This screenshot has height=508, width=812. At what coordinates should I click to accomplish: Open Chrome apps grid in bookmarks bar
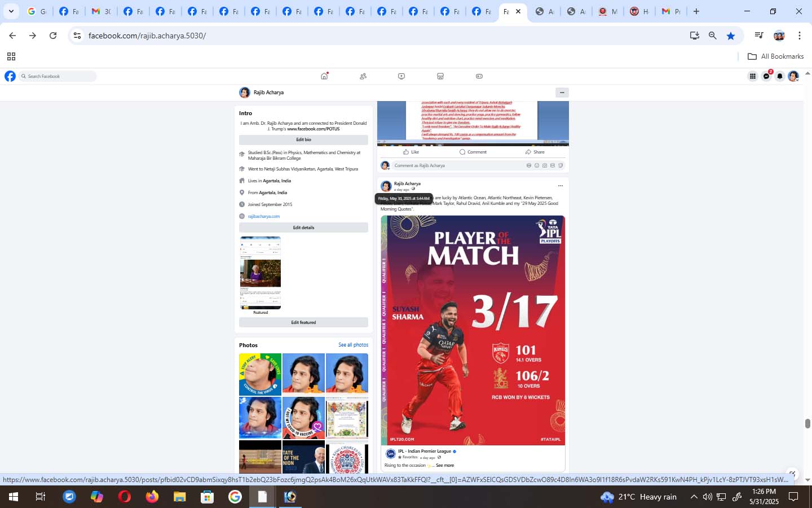[x=11, y=56]
